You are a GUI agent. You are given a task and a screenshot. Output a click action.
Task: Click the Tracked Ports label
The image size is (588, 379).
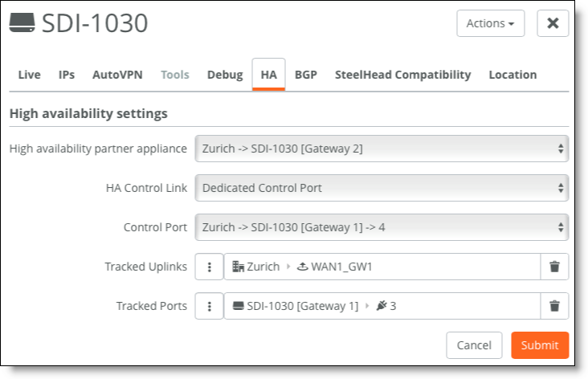tap(152, 306)
